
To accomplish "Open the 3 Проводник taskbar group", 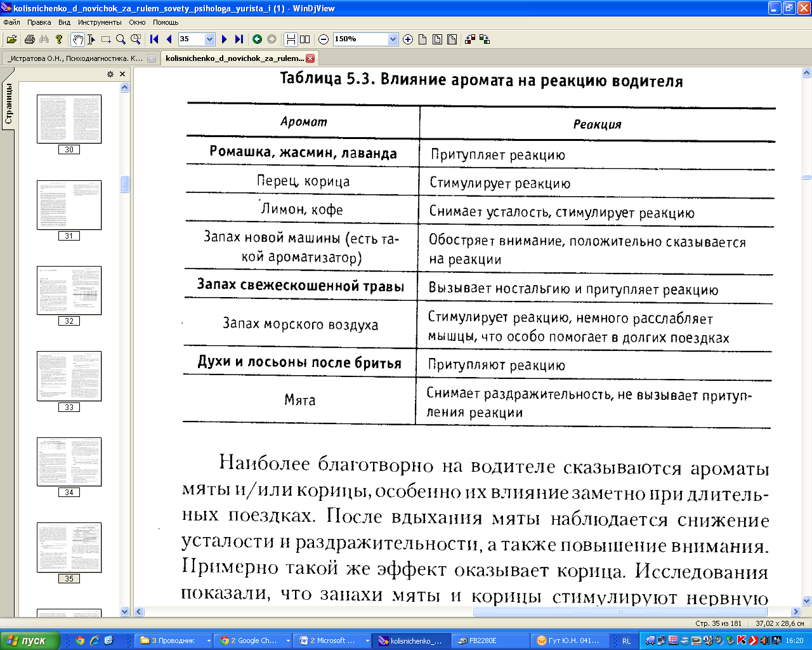I will tap(175, 640).
